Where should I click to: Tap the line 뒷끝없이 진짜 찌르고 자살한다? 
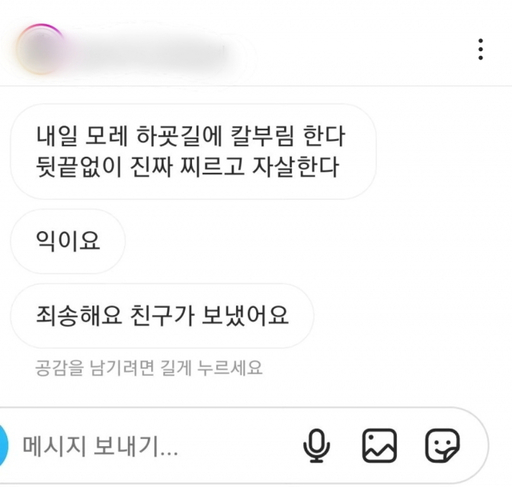click(188, 166)
